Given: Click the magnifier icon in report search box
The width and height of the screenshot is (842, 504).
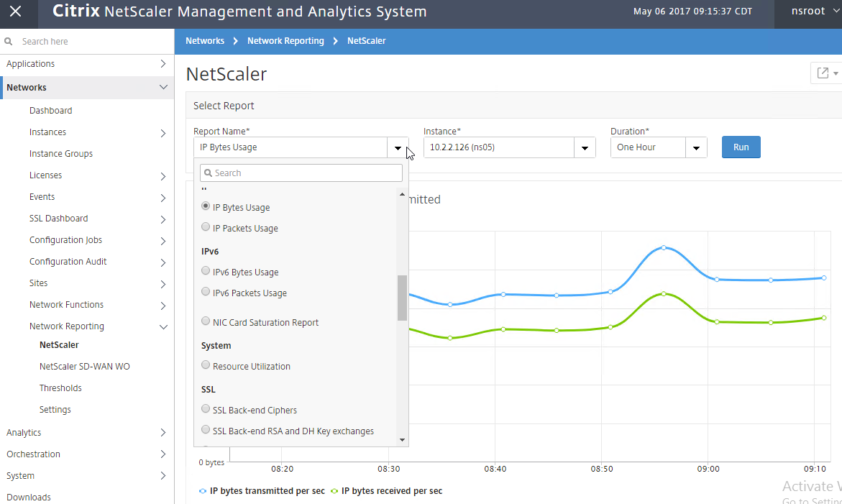Looking at the screenshot, I should pos(209,173).
